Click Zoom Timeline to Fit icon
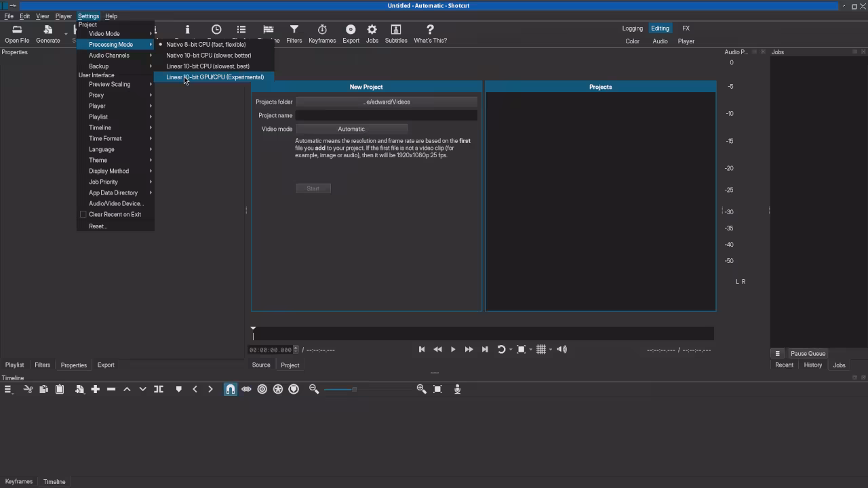 click(437, 389)
